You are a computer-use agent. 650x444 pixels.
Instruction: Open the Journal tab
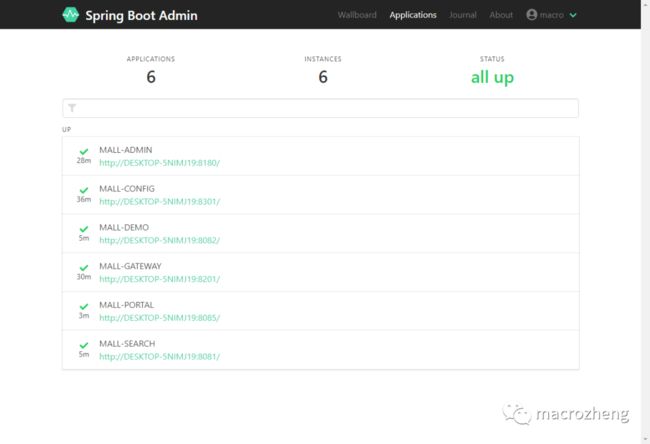pos(463,15)
